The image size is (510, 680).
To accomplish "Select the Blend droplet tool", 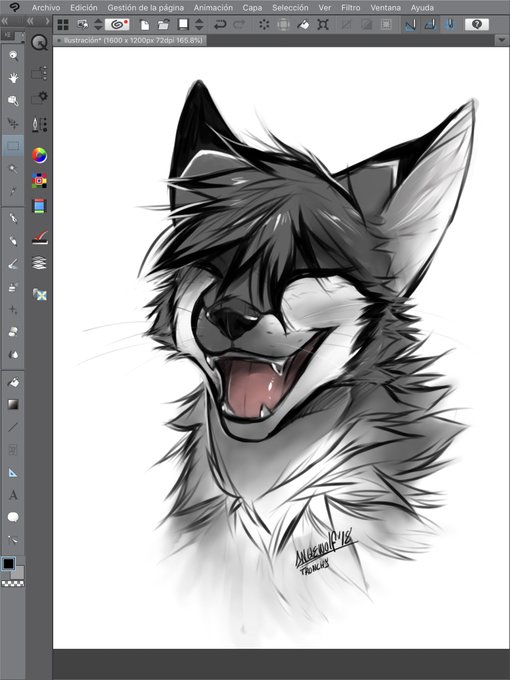I will (x=13, y=354).
